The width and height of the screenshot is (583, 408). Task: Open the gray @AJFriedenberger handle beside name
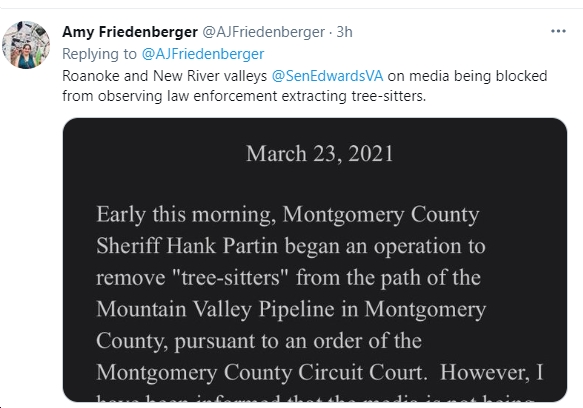click(x=263, y=32)
